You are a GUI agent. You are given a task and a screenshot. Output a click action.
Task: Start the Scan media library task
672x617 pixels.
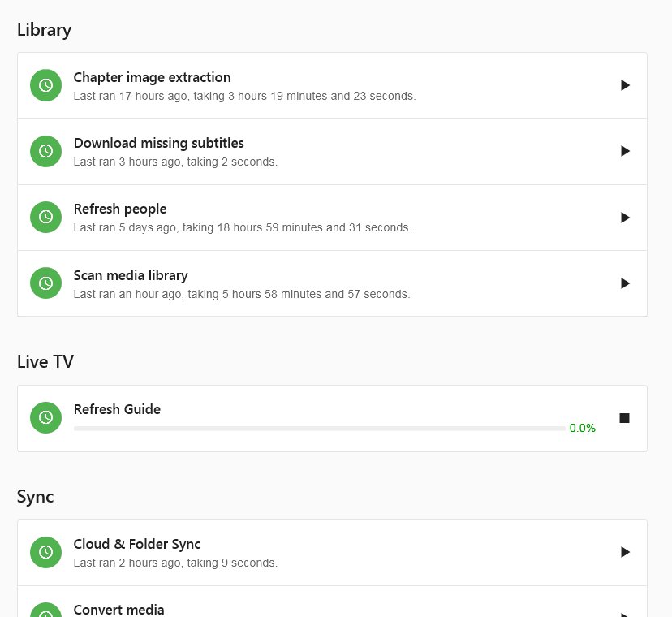point(625,283)
